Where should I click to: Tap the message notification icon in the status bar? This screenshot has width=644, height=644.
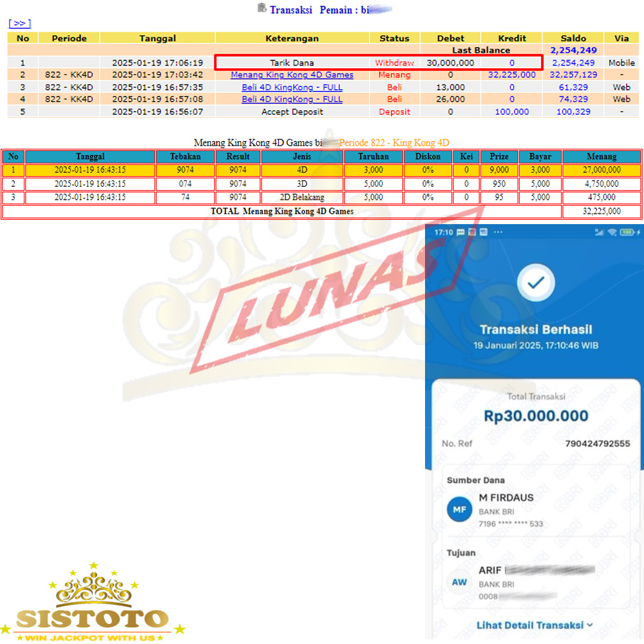point(460,232)
